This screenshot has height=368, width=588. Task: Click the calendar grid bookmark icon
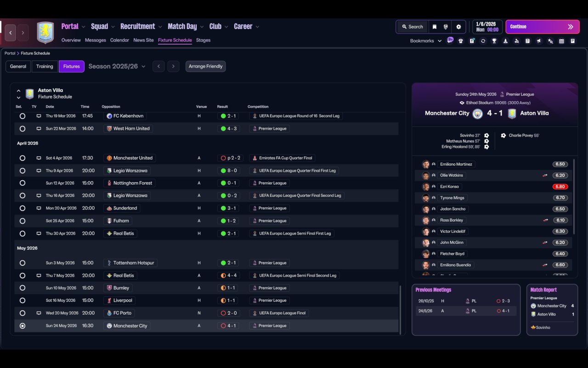pos(561,41)
